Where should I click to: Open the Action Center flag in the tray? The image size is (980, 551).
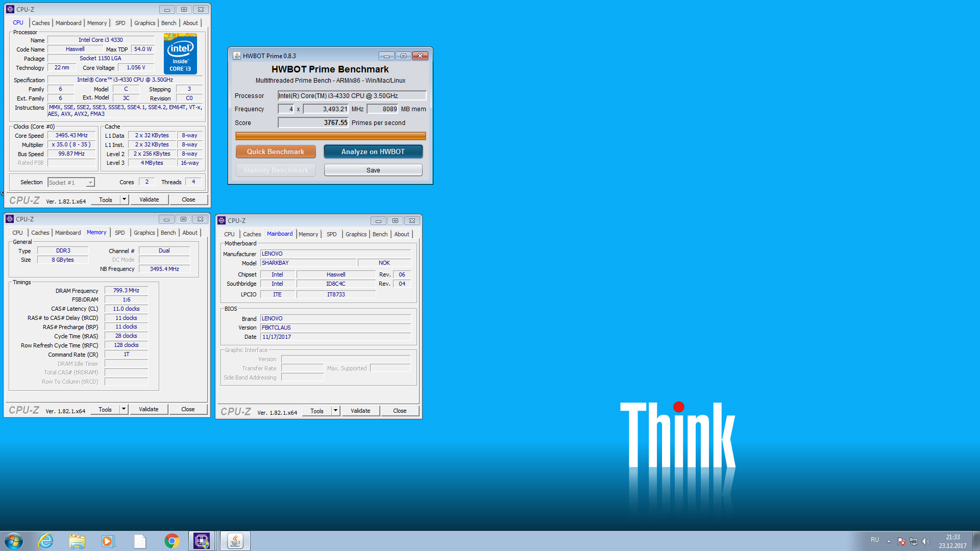point(901,541)
